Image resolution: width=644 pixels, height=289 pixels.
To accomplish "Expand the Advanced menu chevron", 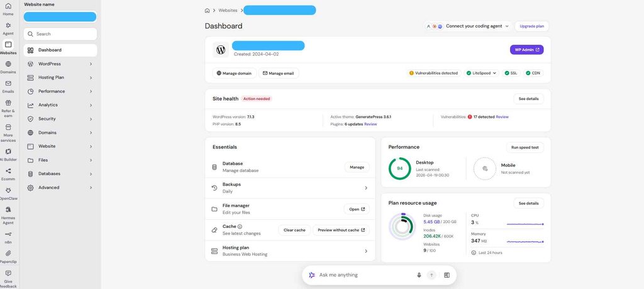I will pyautogui.click(x=91, y=188).
